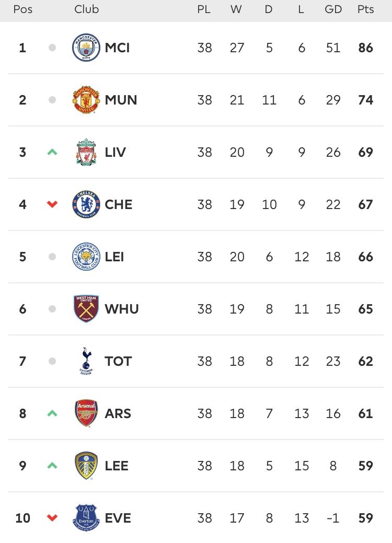The width and height of the screenshot is (392, 543).
Task: Click the West Ham United crest
Action: [86, 309]
